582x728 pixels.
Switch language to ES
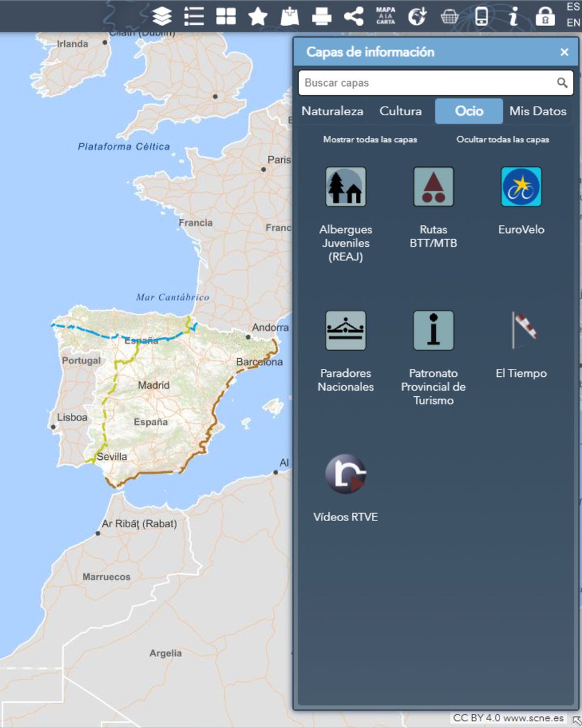(x=573, y=7)
